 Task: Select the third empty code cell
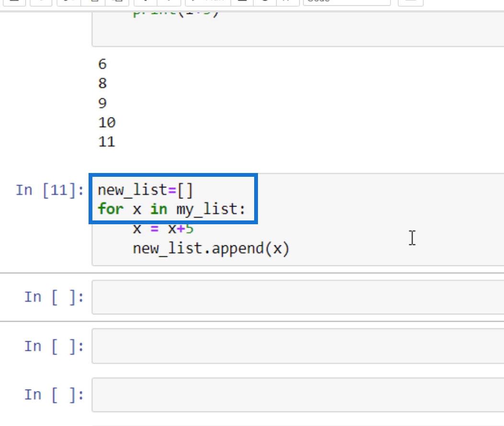coord(297,395)
